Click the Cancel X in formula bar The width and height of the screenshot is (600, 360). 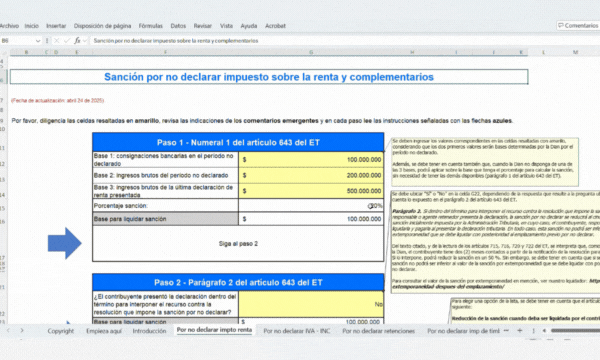(57, 41)
